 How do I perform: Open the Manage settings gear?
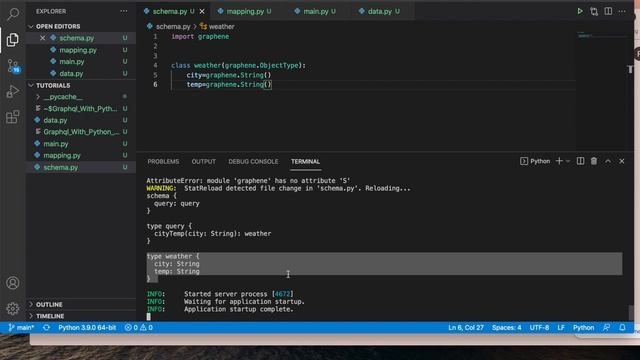[13, 309]
